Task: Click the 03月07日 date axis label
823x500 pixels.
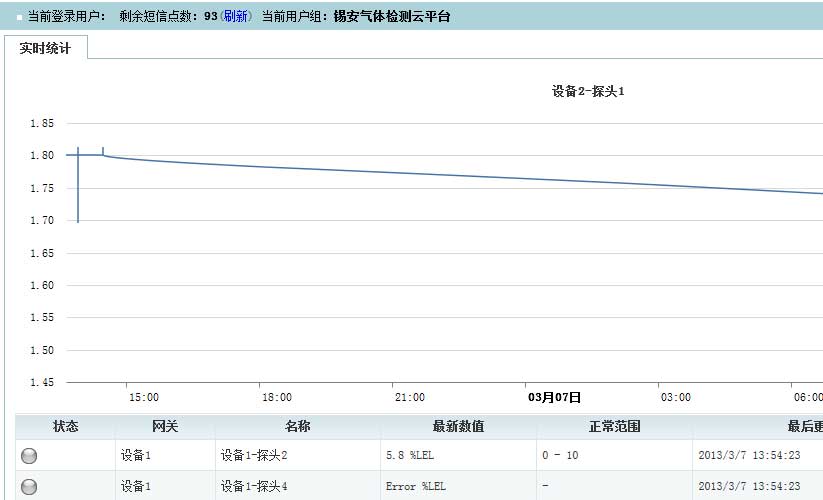Action: point(554,397)
